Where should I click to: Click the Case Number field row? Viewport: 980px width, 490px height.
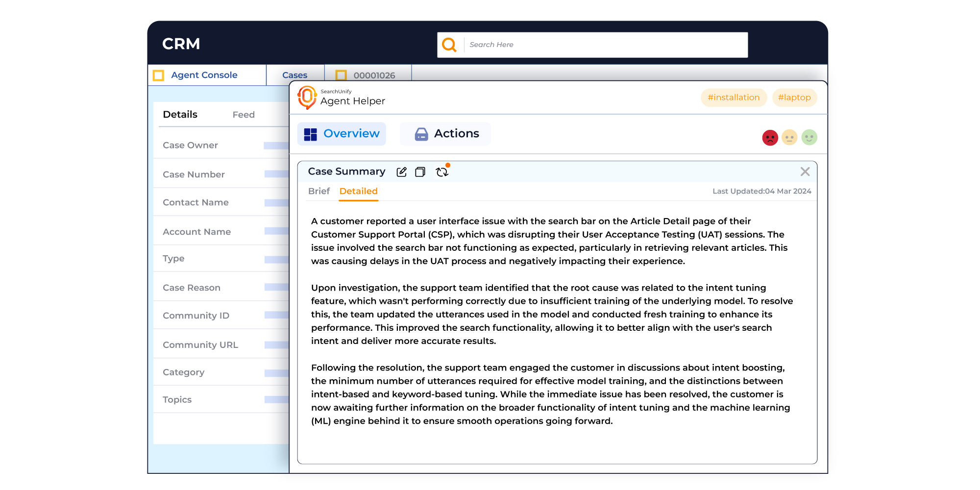point(221,174)
